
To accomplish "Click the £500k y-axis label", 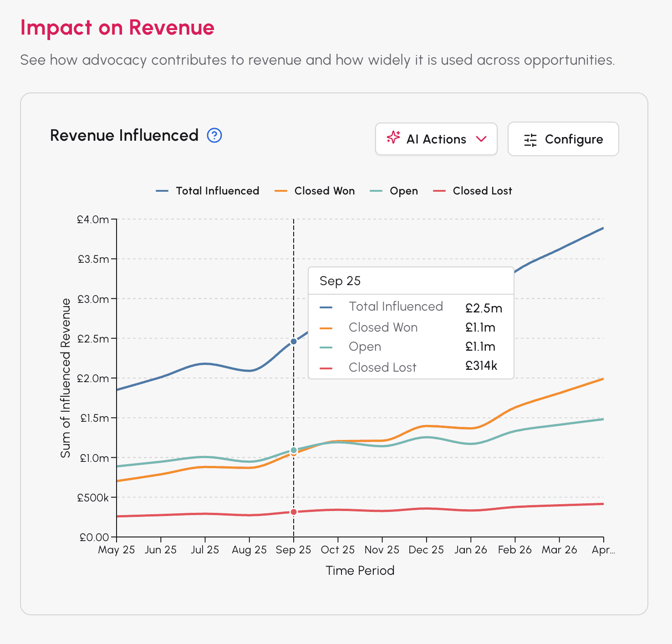I will coord(93,498).
